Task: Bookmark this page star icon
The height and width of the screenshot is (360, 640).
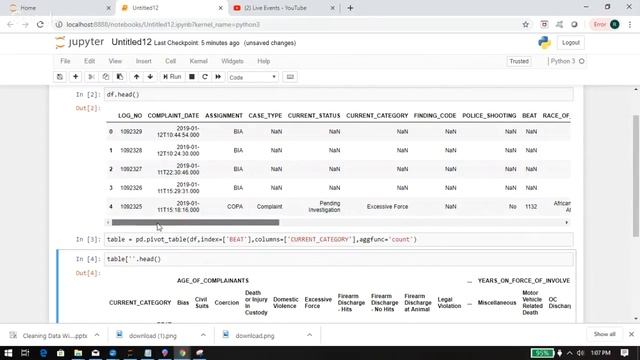Action: pyautogui.click(x=526, y=24)
